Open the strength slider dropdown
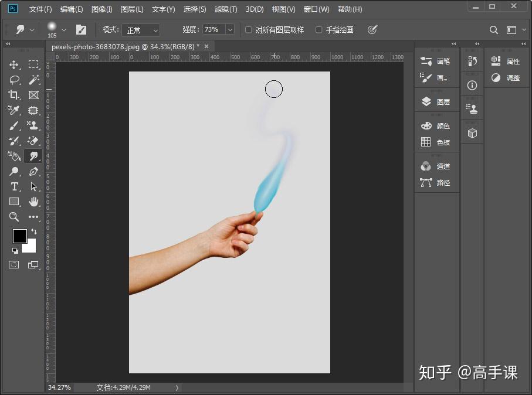The image size is (532, 395). 231,30
